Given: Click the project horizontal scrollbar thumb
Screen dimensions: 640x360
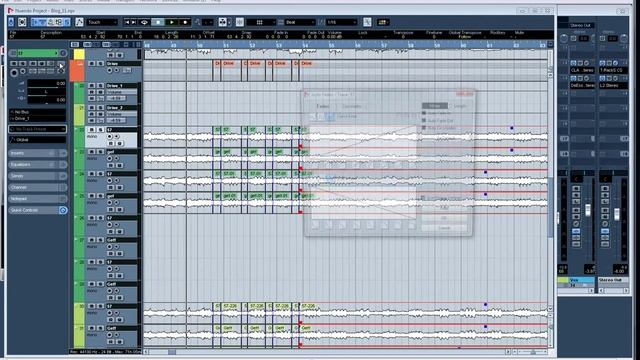Looking at the screenshot, I should (172, 351).
